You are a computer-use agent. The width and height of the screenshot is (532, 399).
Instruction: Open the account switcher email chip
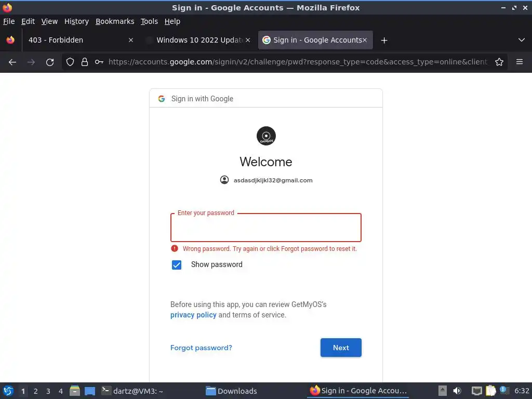point(266,180)
